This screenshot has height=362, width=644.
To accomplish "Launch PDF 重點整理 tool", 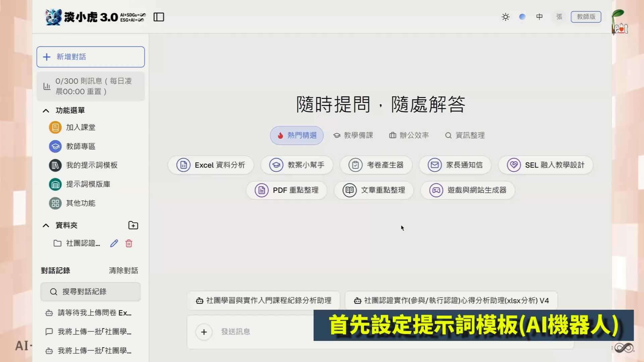I will pos(286,190).
